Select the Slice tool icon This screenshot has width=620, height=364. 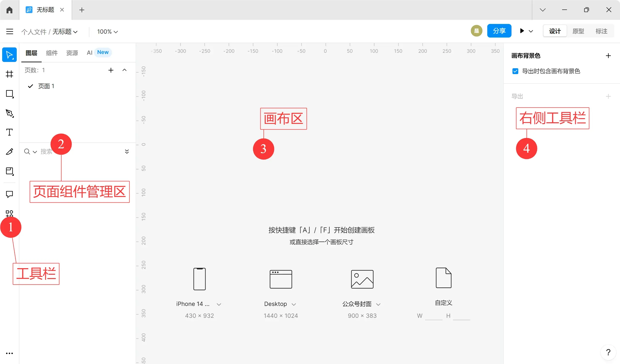point(9,171)
